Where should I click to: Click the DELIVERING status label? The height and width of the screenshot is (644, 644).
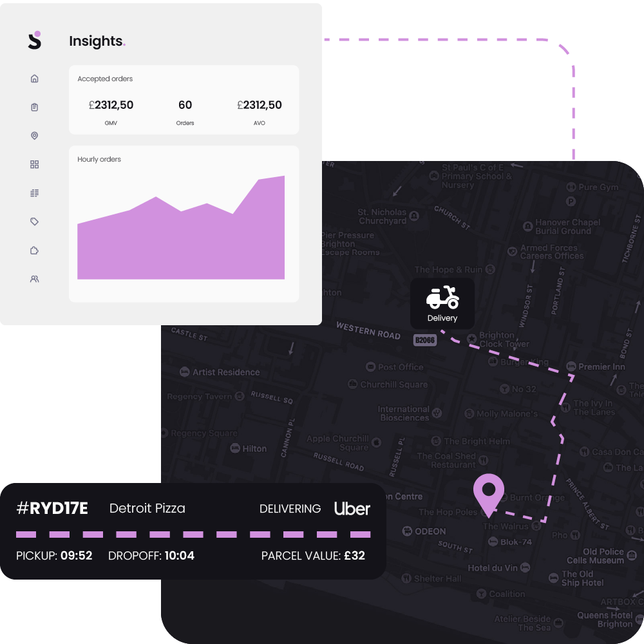click(290, 509)
